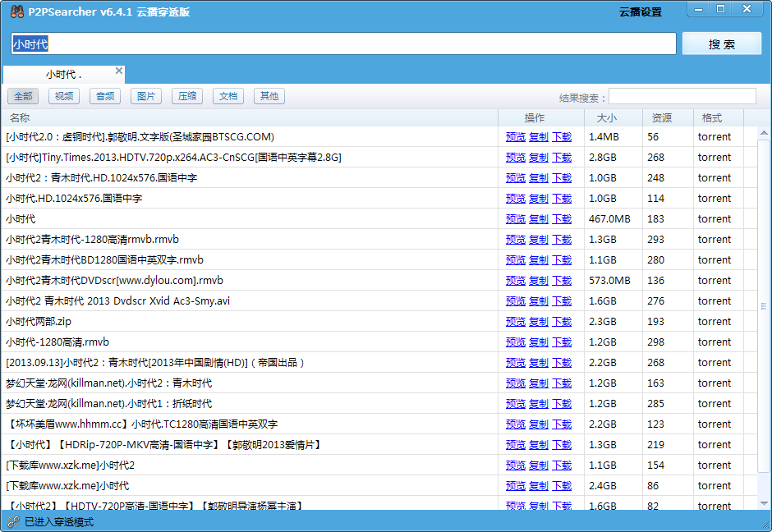Focus the 结果搜索 result filter box
The image size is (772, 532).
tap(682, 97)
